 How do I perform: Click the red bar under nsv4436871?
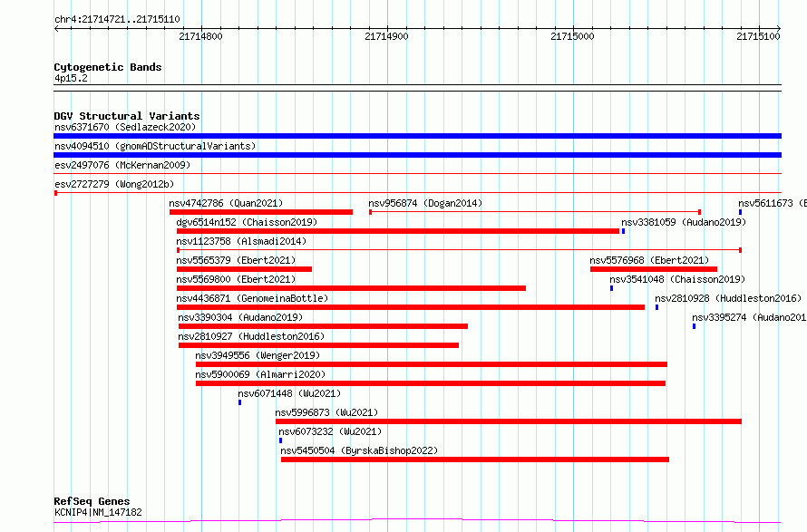tap(411, 307)
